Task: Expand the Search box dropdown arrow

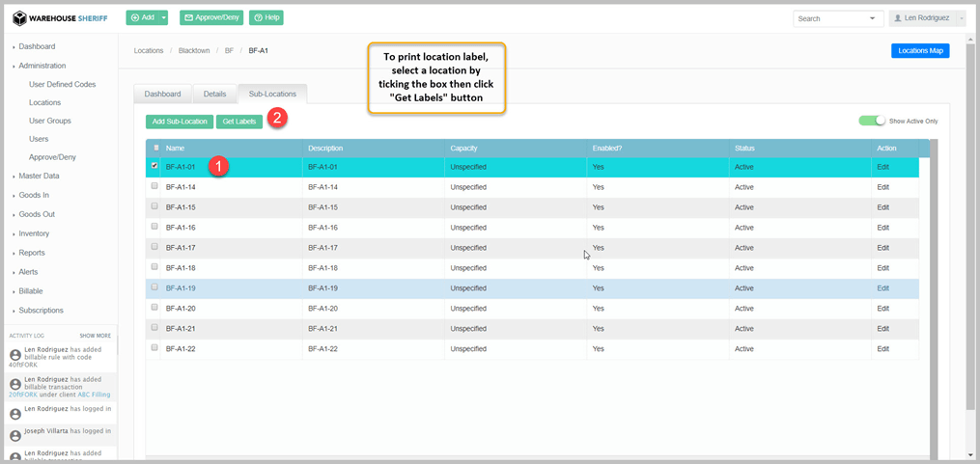Action: coord(873,18)
